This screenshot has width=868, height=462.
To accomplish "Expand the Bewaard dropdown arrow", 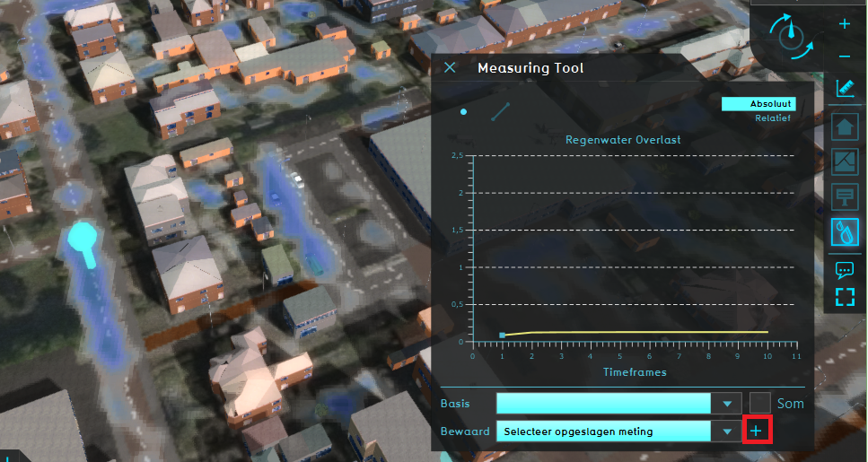I will [726, 431].
